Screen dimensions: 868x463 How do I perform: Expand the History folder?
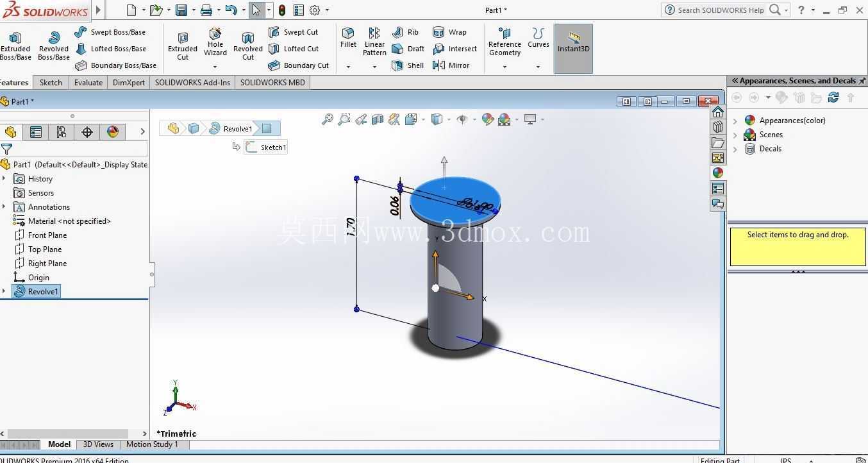coord(4,179)
